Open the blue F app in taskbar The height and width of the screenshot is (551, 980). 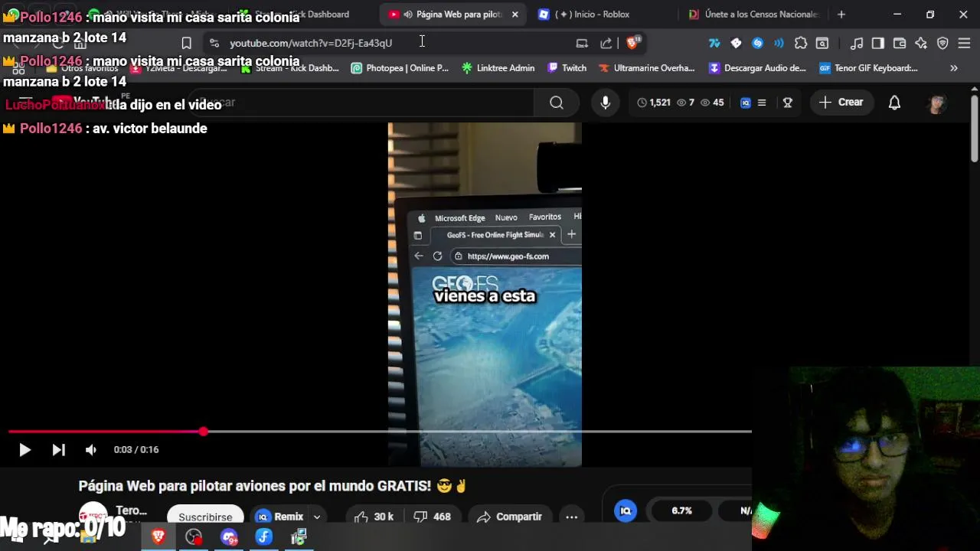[264, 537]
